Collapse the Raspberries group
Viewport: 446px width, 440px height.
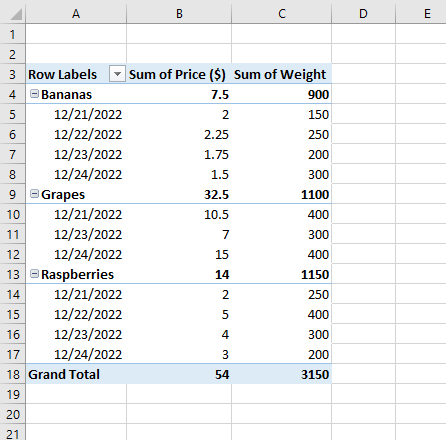click(34, 274)
